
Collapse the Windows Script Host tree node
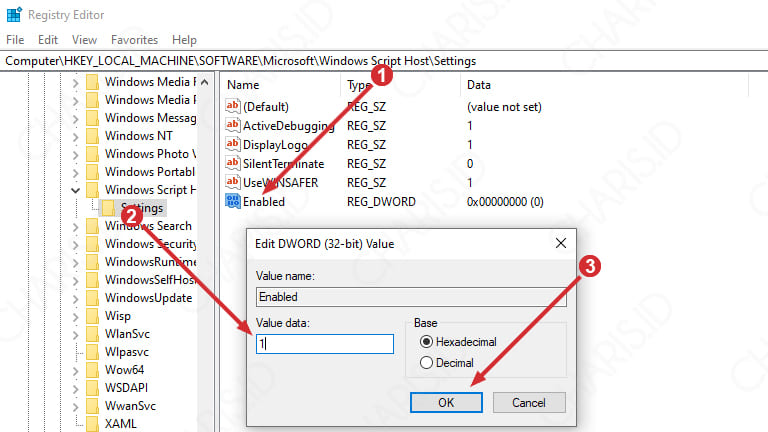(75, 190)
